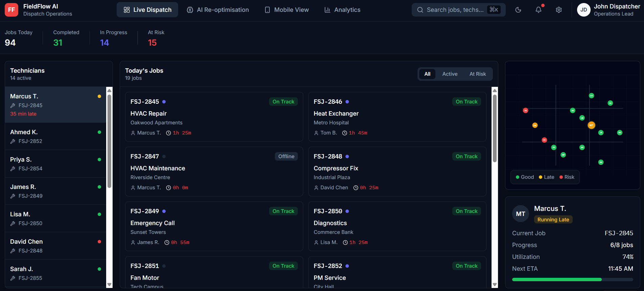Click jobs list scrollbar up arrow
This screenshot has height=291, width=644.
pos(495,90)
